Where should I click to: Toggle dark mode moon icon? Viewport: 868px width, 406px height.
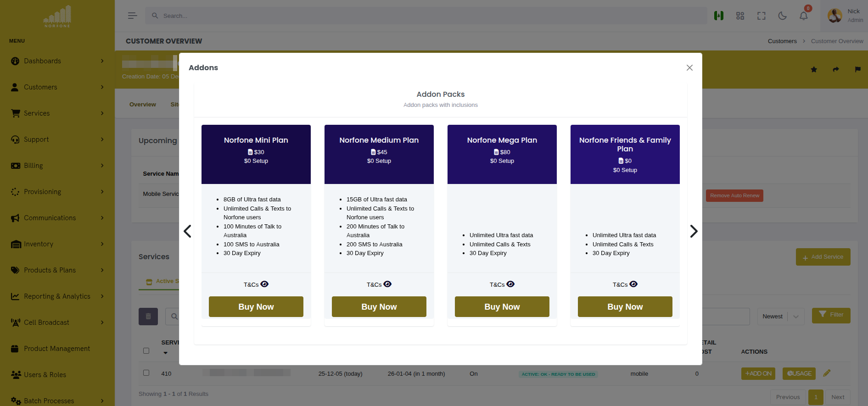(x=782, y=16)
